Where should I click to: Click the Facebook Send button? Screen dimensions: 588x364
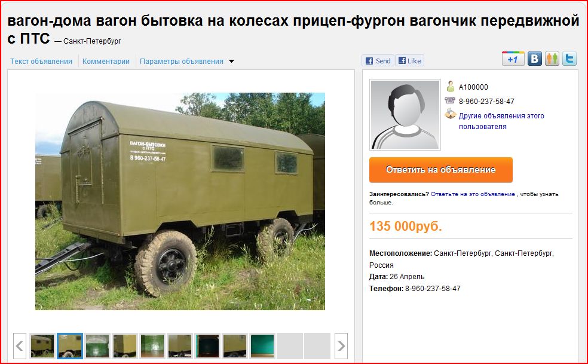click(378, 61)
